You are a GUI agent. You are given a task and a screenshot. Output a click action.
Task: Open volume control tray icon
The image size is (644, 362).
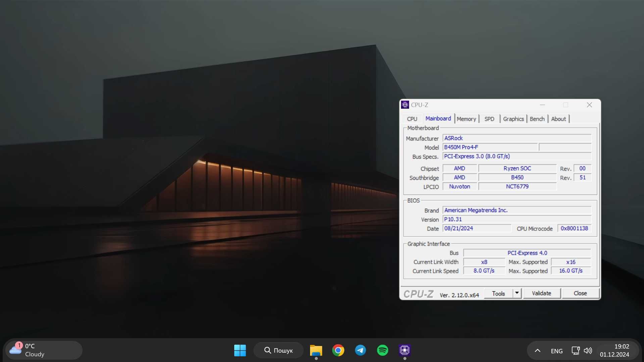point(588,351)
